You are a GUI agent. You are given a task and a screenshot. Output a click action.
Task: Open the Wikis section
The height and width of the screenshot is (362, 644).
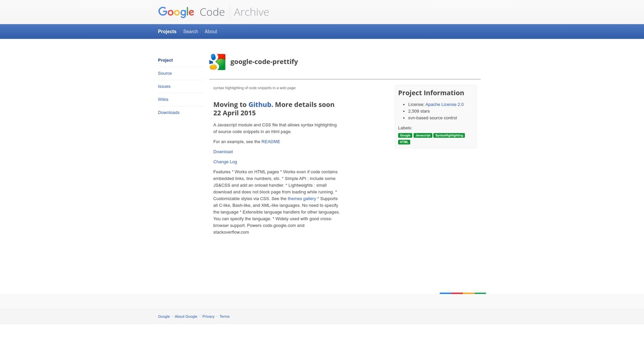pyautogui.click(x=163, y=99)
